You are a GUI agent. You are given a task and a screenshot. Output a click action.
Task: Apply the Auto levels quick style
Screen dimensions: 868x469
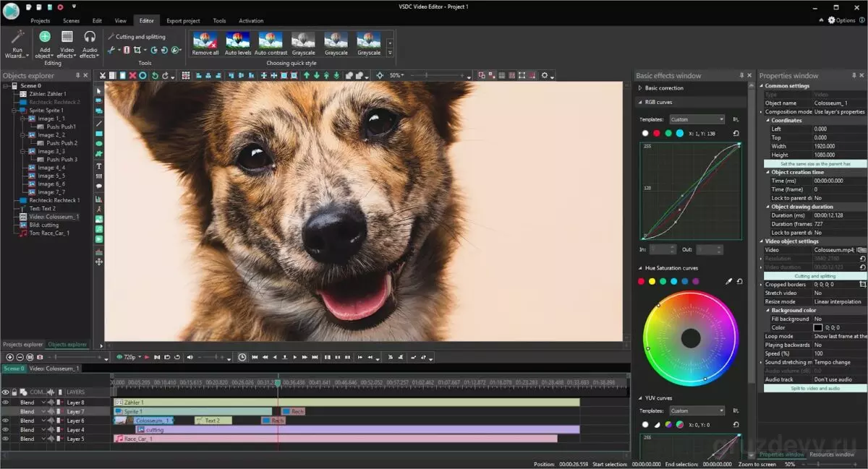[238, 40]
